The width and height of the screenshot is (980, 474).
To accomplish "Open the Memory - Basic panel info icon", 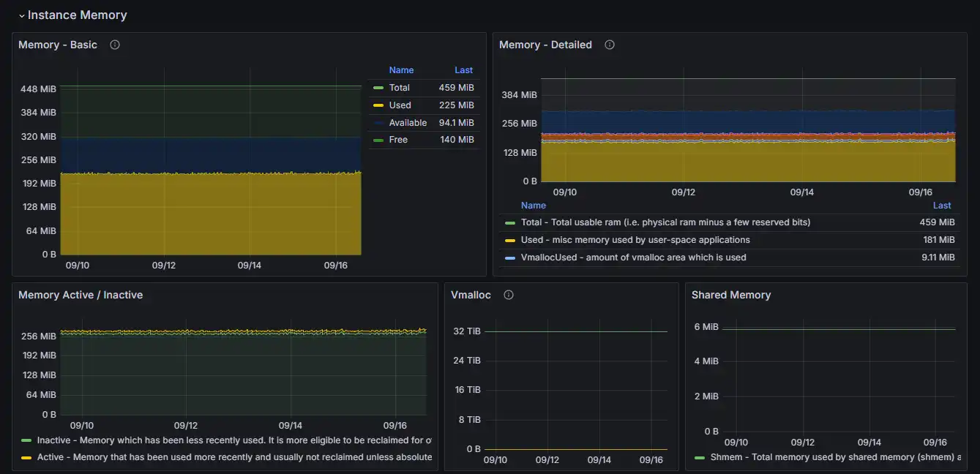I will click(115, 45).
